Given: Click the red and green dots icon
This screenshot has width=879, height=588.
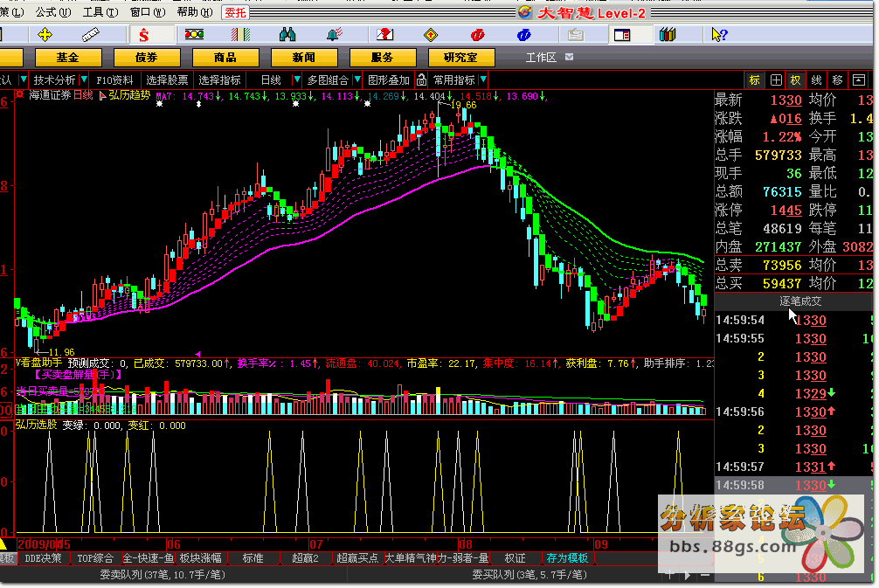Looking at the screenshot, I should [194, 35].
